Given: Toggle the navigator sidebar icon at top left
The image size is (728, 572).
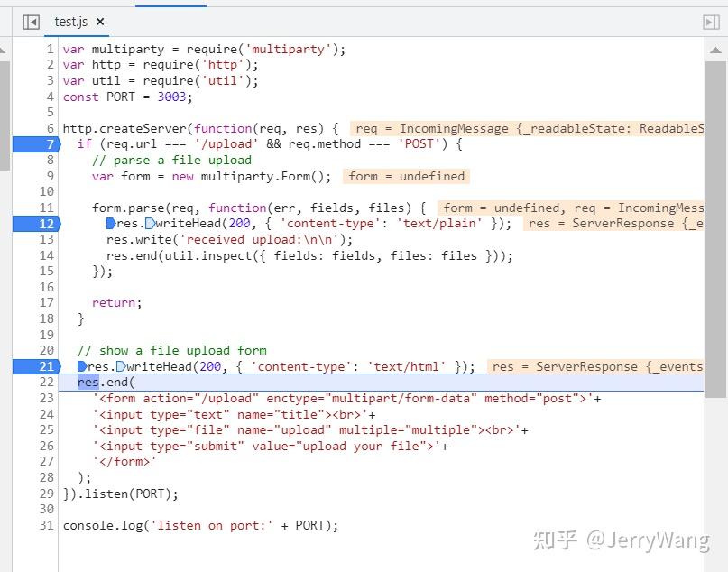Looking at the screenshot, I should [30, 21].
